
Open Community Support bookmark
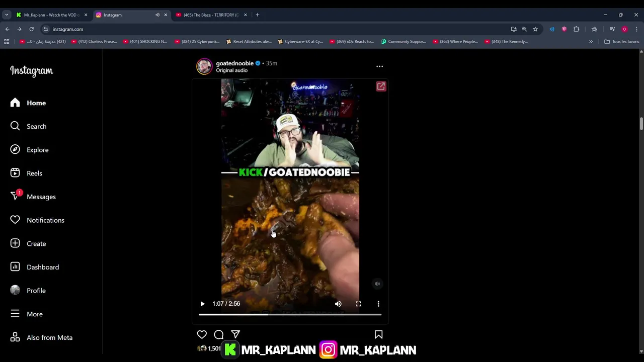click(x=404, y=42)
